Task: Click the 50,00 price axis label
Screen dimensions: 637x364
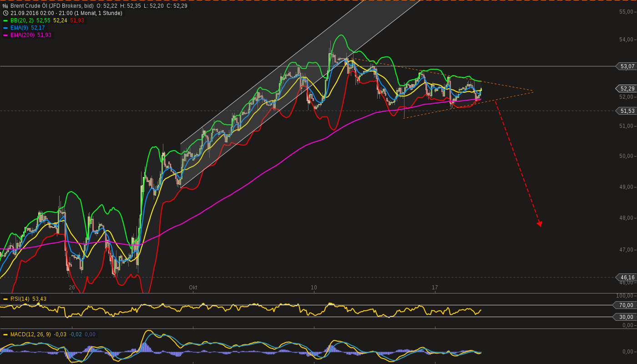Action: click(627, 156)
